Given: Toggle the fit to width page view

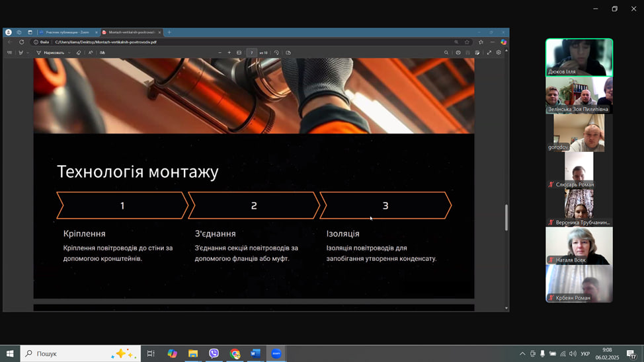Looking at the screenshot, I should tap(239, 53).
